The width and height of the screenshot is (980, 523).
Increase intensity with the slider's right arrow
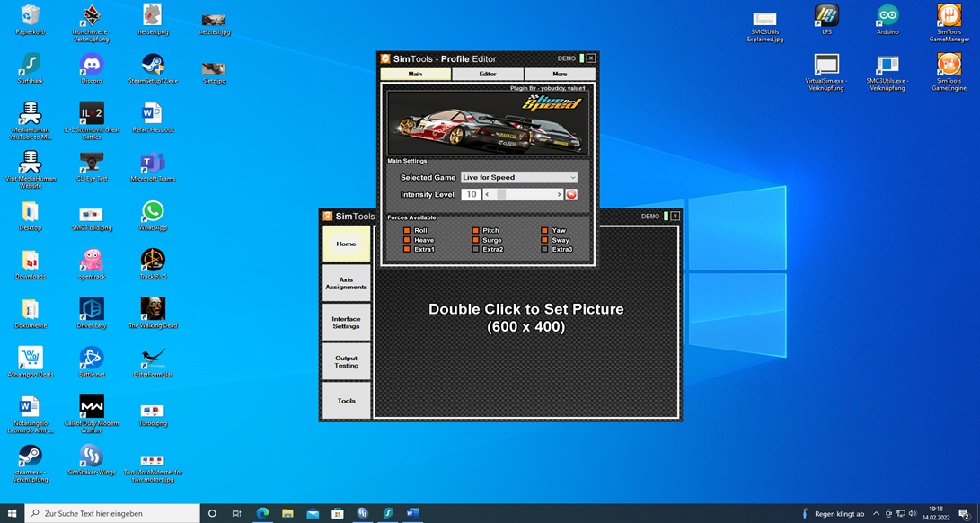pos(560,195)
